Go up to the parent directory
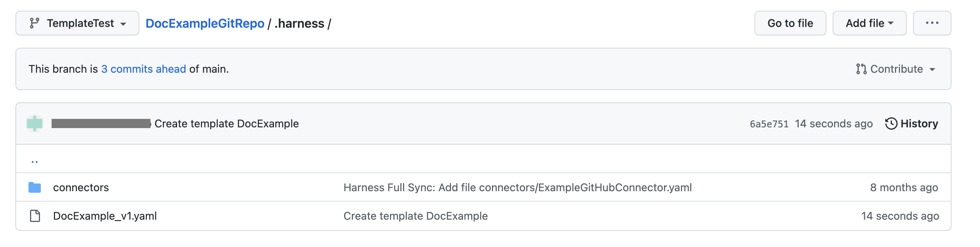Viewport: 980px width, 247px height. coord(35,162)
